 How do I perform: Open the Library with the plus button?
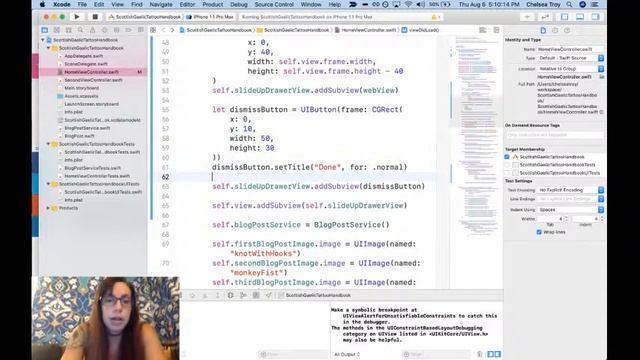click(527, 17)
